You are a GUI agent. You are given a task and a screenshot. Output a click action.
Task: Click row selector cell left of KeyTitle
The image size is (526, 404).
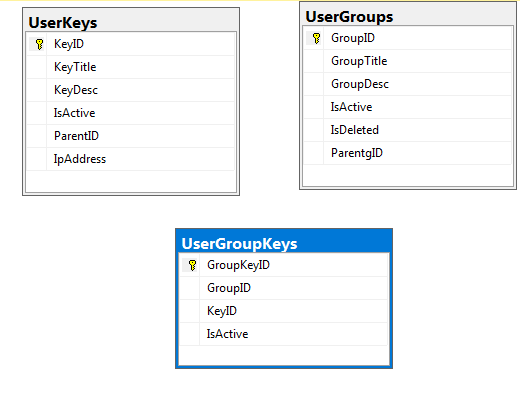(x=37, y=67)
